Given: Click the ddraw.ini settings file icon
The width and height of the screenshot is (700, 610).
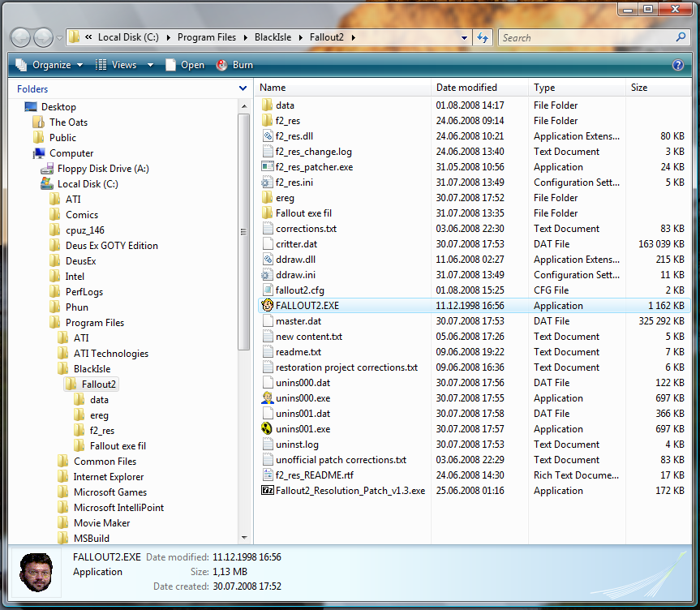Looking at the screenshot, I should pyautogui.click(x=267, y=275).
